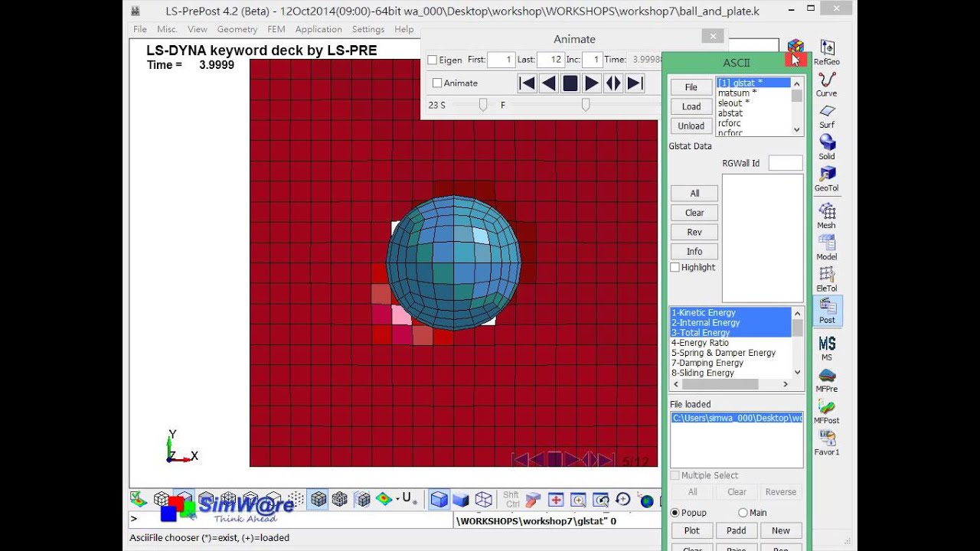Click the First frame number field

coord(501,60)
